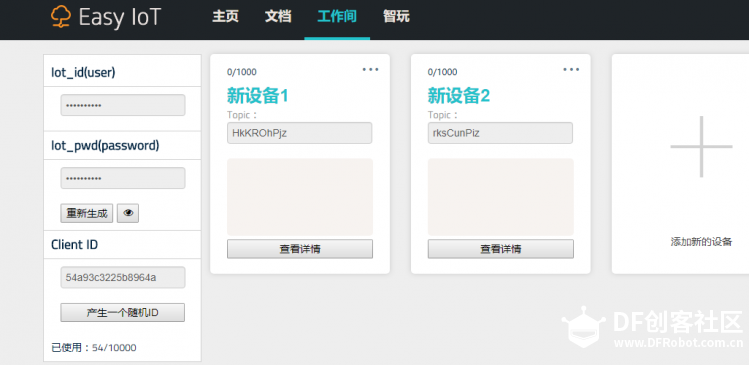Click the 重新生成 button

click(x=86, y=214)
